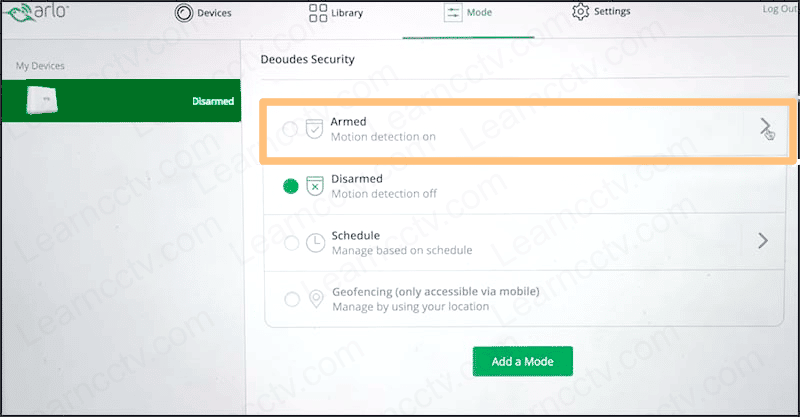
Task: Select the Disarmed base station device
Action: tap(120, 101)
